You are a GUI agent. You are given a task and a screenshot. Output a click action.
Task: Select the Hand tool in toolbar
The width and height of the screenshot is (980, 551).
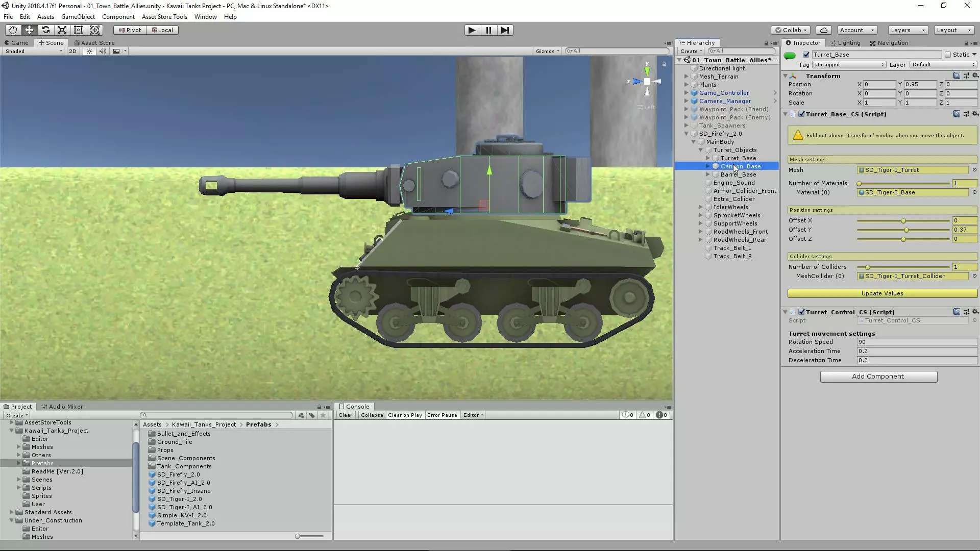13,30
